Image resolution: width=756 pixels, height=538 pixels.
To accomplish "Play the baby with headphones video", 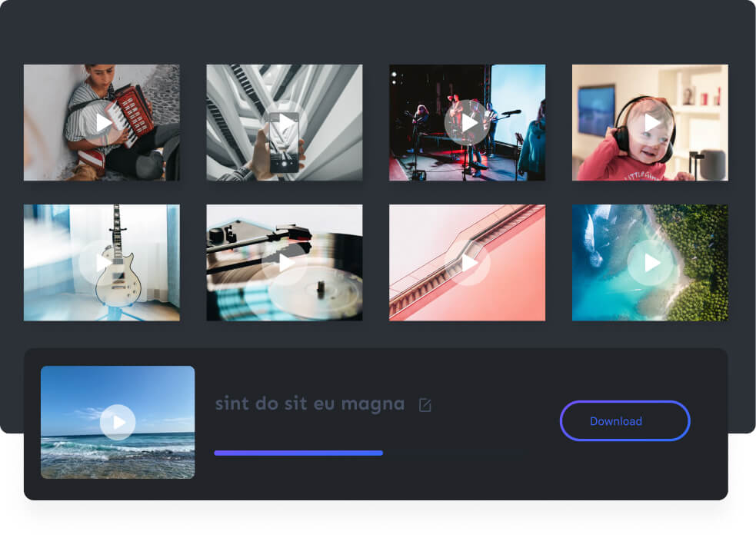I will [x=651, y=123].
